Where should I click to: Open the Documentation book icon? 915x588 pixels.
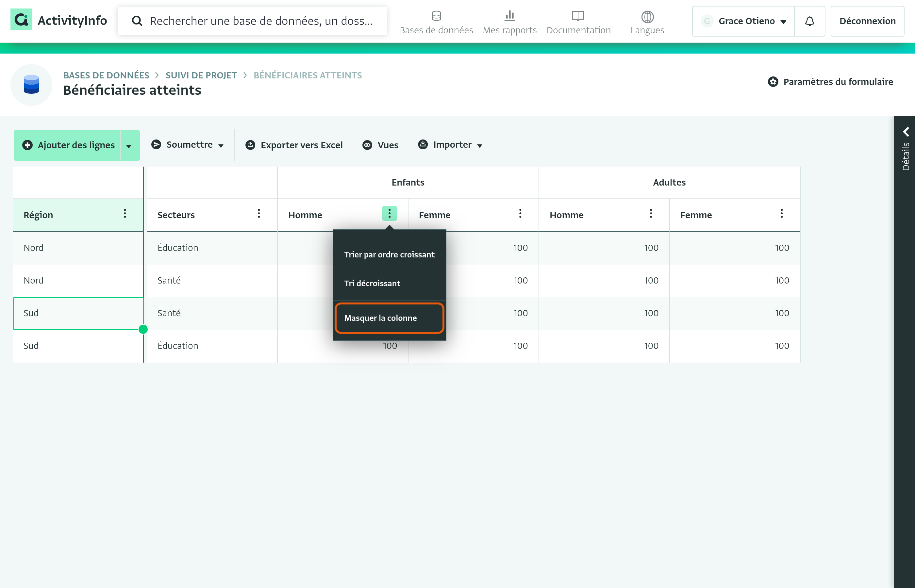[x=578, y=16]
